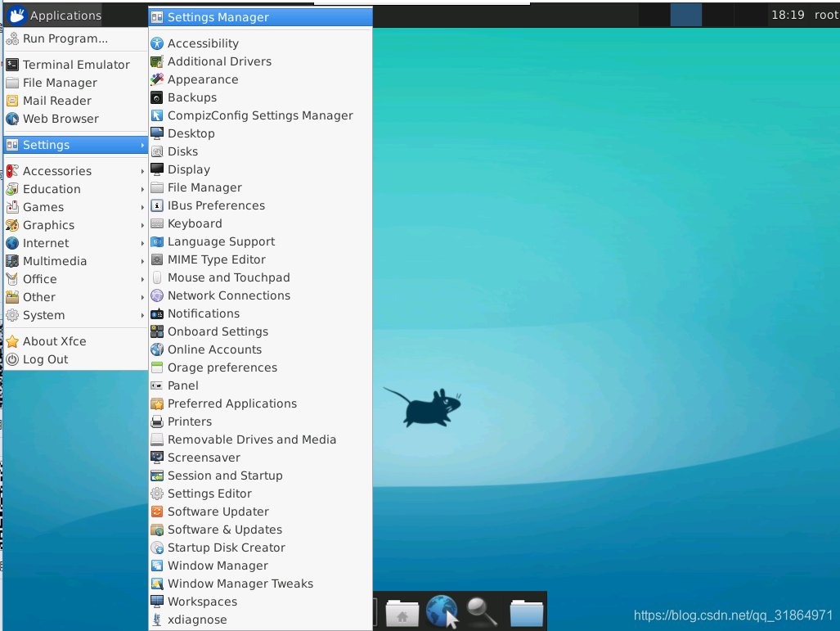Click the CompizConfig Settings Manager icon
This screenshot has width=840, height=631.
point(157,115)
